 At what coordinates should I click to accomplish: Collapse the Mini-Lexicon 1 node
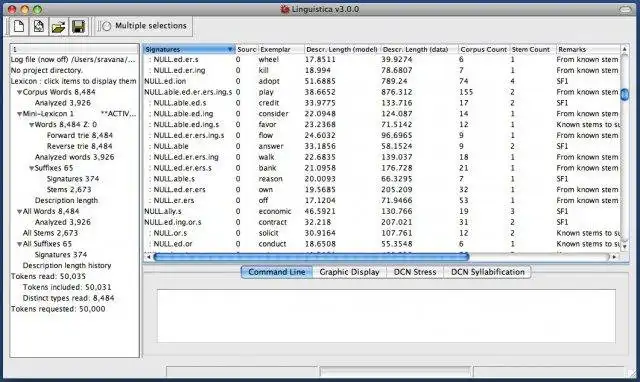[x=19, y=114]
